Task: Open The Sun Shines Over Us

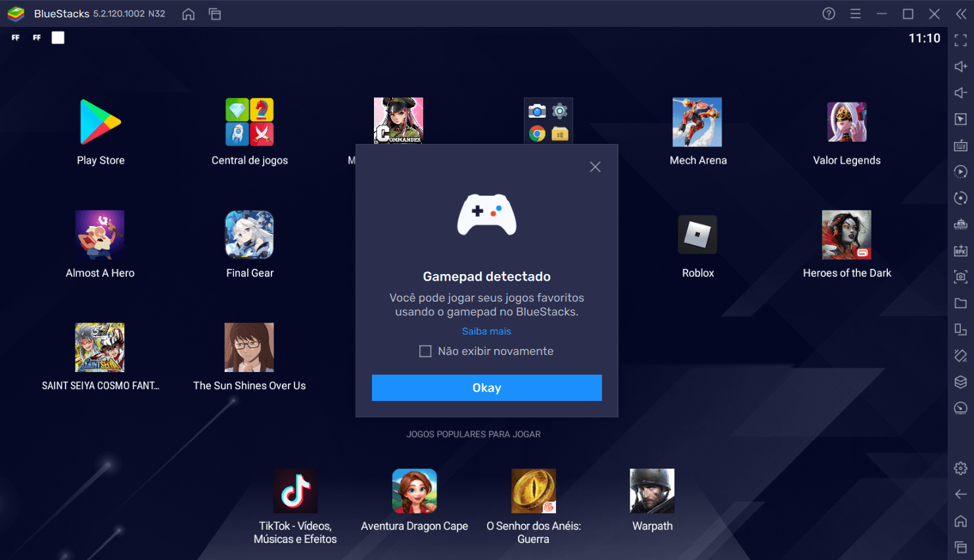Action: [249, 347]
